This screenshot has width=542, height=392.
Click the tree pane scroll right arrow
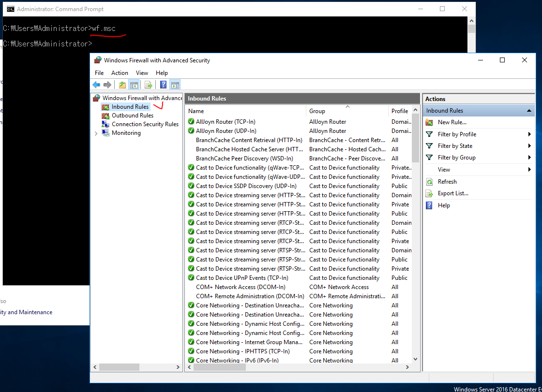click(x=178, y=367)
